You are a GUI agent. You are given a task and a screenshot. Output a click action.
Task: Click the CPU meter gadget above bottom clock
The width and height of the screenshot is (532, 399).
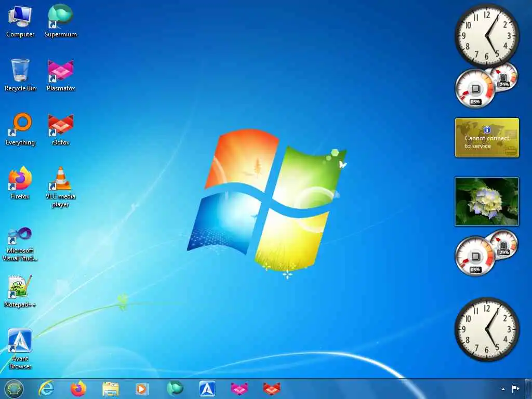click(475, 256)
